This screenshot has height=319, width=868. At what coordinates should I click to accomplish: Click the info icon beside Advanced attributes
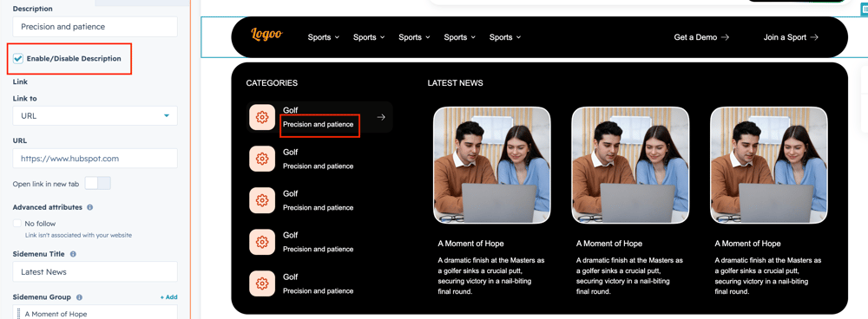point(89,207)
